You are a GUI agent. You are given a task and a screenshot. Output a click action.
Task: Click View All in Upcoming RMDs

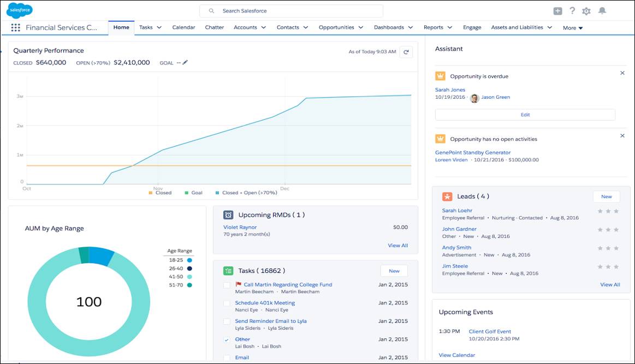click(x=397, y=246)
